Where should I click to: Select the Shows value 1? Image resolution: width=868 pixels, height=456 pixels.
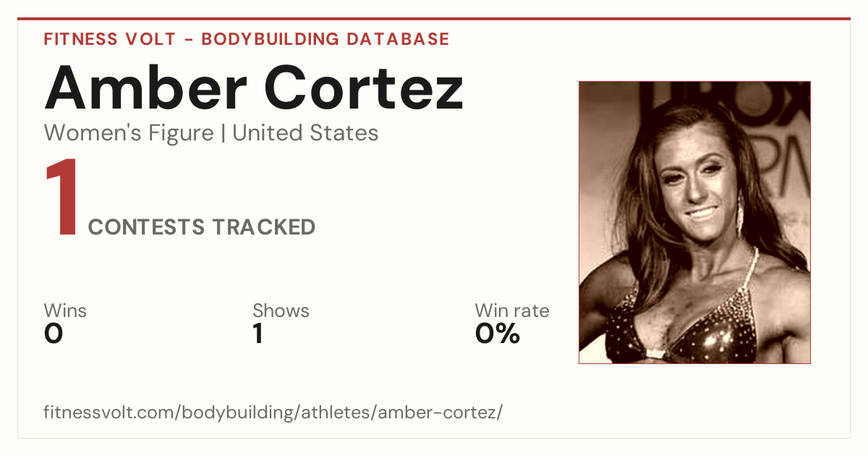point(258,334)
